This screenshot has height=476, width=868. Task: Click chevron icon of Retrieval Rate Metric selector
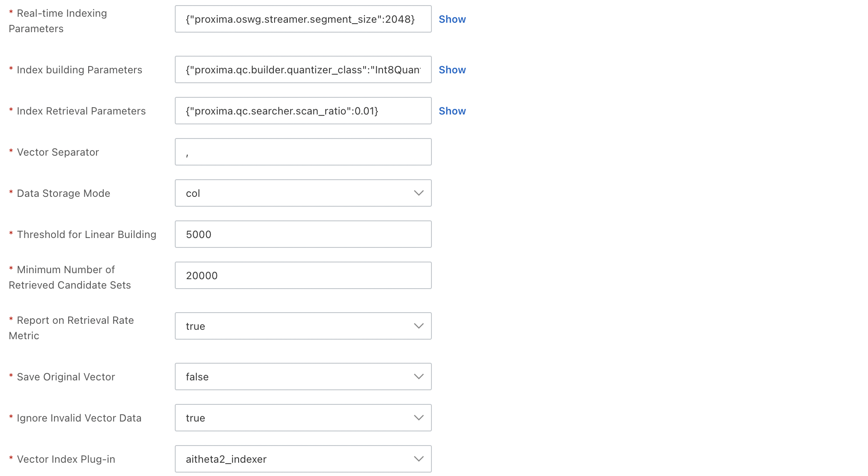[419, 326]
